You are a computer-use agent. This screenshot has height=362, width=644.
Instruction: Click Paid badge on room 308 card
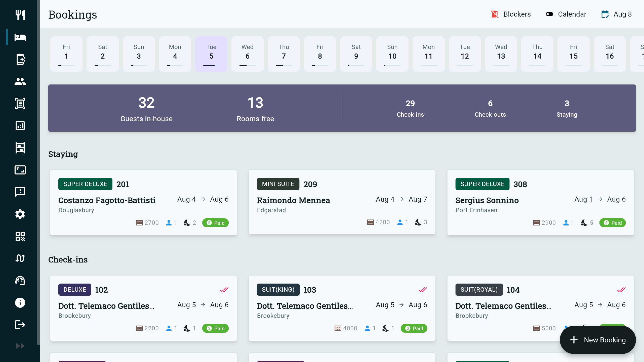tap(613, 223)
